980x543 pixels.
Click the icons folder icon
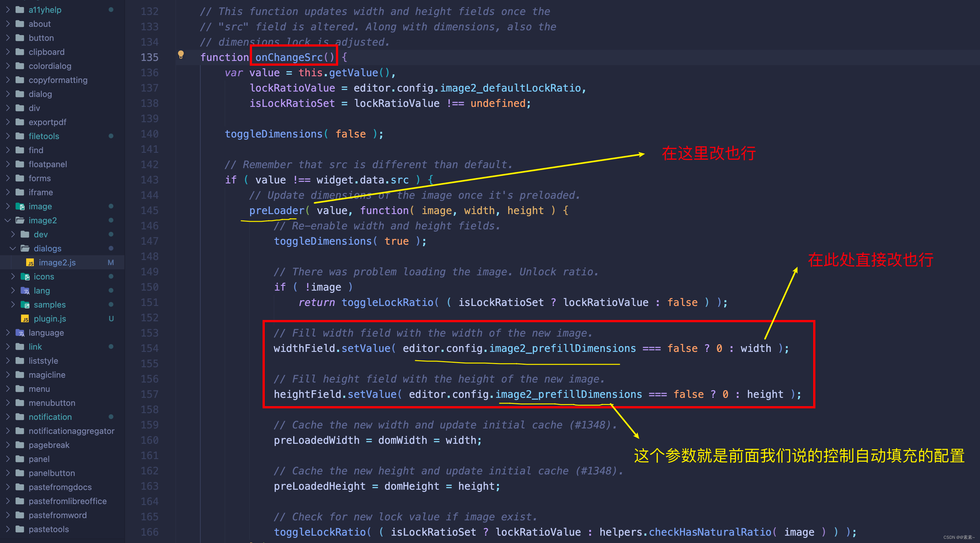point(25,277)
